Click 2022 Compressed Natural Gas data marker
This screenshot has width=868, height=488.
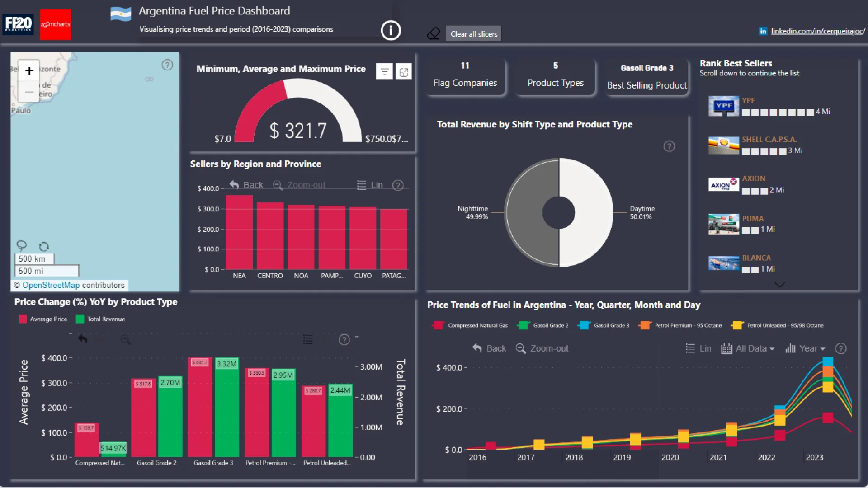coord(780,436)
